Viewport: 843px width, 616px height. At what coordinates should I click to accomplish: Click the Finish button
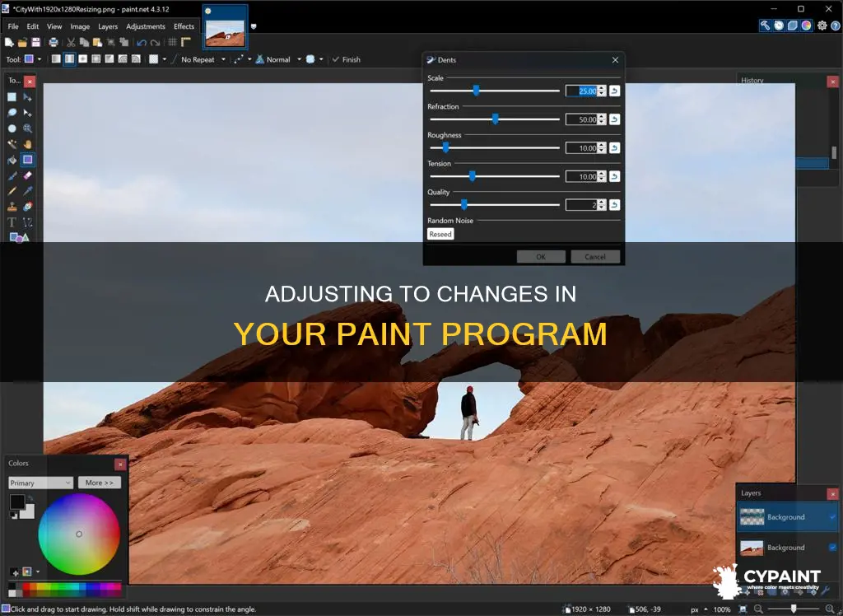click(x=347, y=60)
